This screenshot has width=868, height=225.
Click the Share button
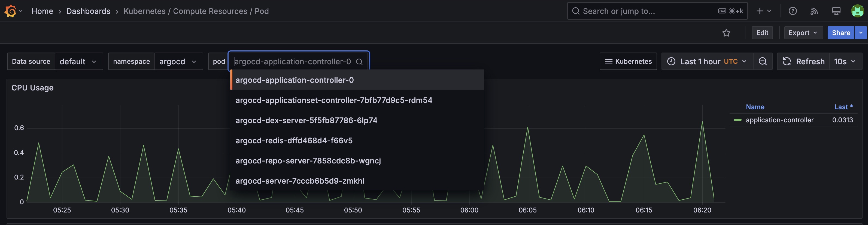[x=841, y=33]
